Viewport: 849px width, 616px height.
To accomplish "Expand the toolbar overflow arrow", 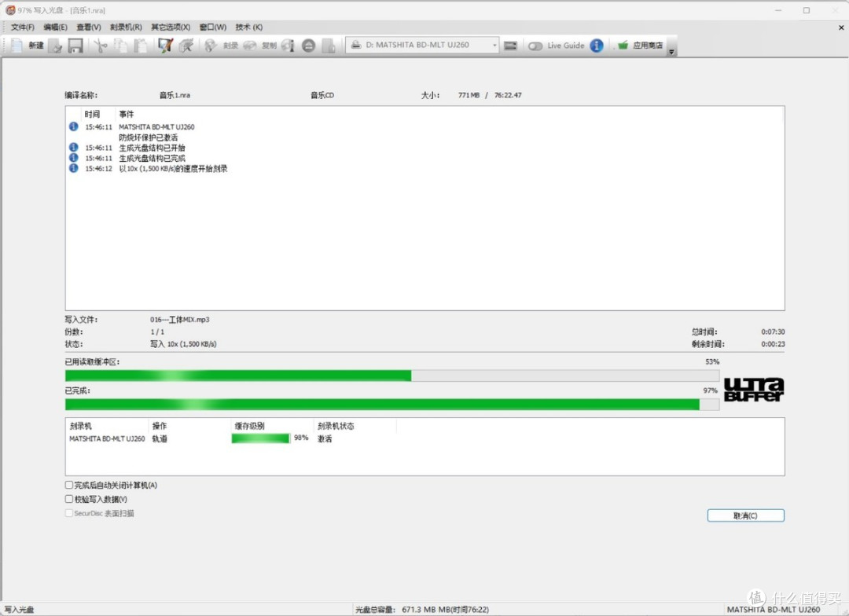I will (671, 52).
